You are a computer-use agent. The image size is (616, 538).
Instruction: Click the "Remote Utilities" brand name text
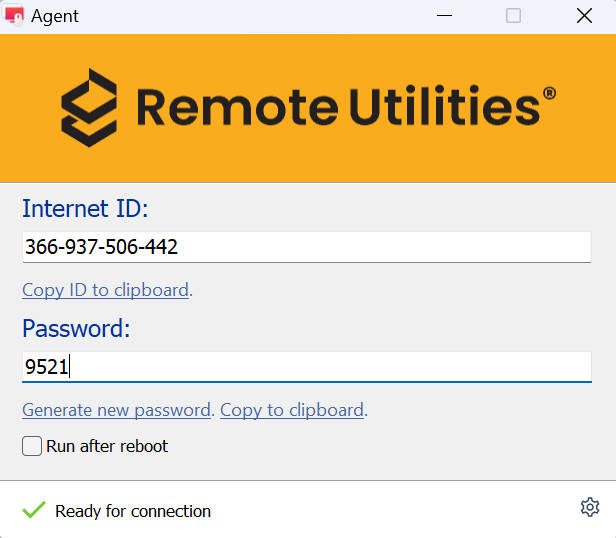click(337, 107)
